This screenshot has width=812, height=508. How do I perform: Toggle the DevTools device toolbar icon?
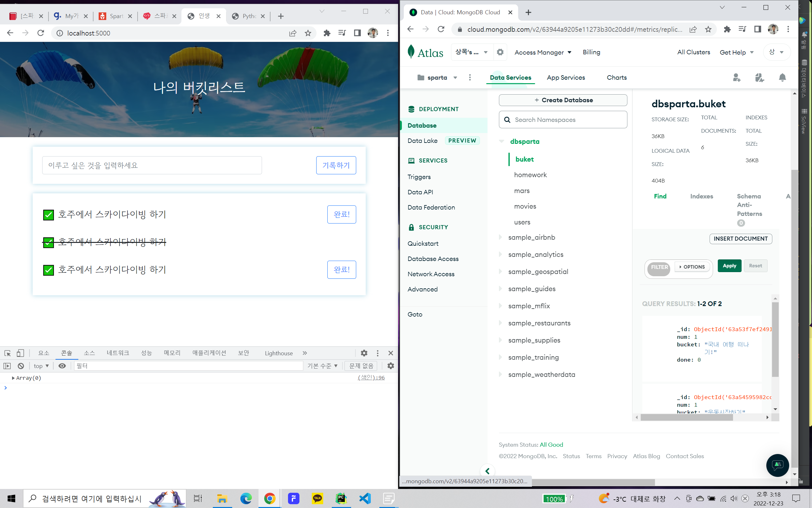[20, 353]
